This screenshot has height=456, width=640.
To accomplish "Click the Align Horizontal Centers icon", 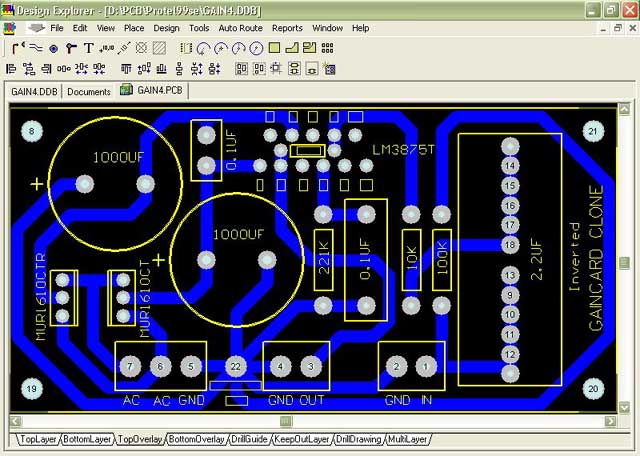I will [29, 69].
